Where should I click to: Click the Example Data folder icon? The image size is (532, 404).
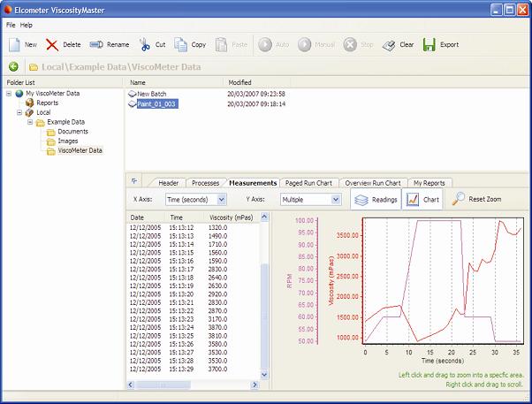[41, 122]
